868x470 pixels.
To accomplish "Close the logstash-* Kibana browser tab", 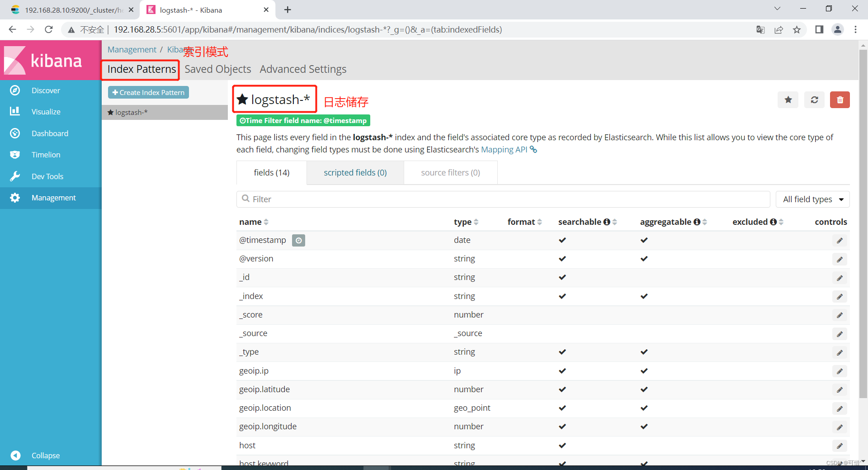I will [x=266, y=9].
